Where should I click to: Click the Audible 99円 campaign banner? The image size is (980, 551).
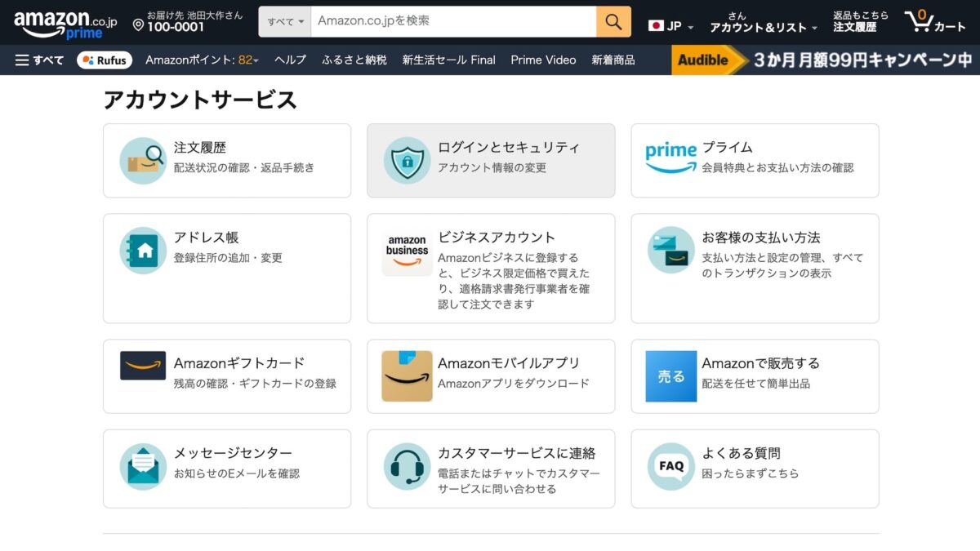825,60
